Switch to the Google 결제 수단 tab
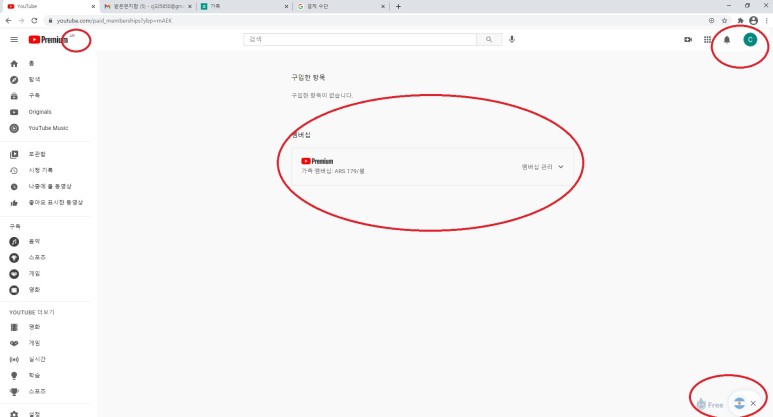The width and height of the screenshot is (773, 417). tap(340, 6)
